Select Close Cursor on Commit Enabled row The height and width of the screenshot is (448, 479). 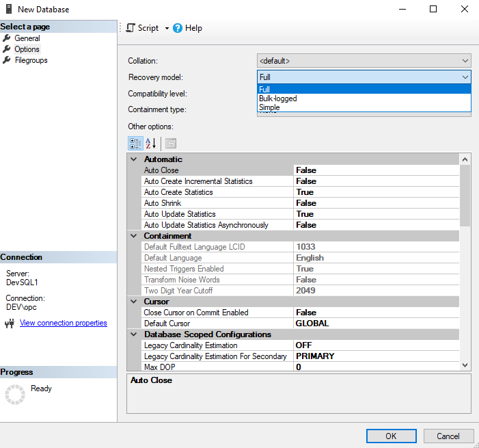[x=300, y=313]
